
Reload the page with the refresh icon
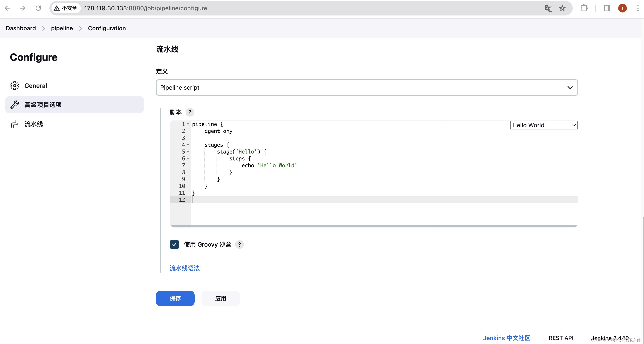click(x=38, y=8)
